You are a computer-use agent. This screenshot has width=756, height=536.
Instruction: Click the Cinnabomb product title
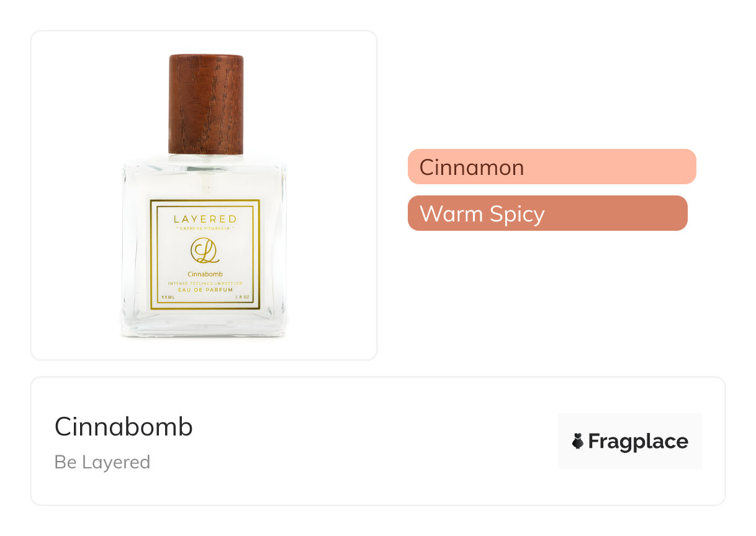click(x=124, y=427)
